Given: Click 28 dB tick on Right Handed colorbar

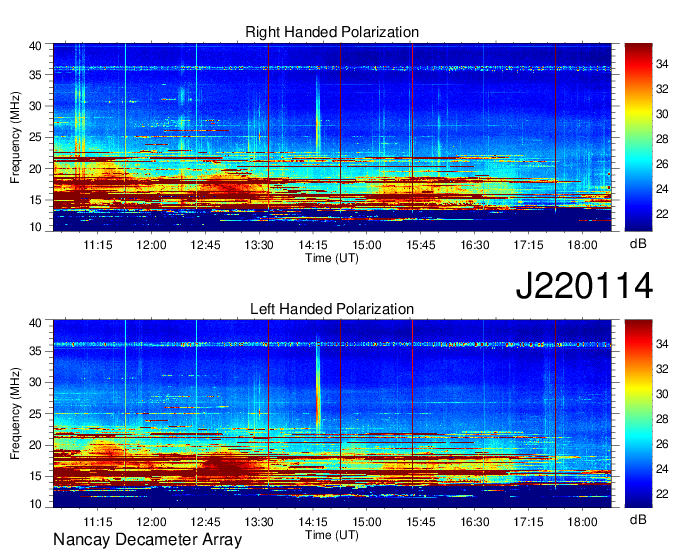Looking at the screenshot, I should [x=662, y=139].
